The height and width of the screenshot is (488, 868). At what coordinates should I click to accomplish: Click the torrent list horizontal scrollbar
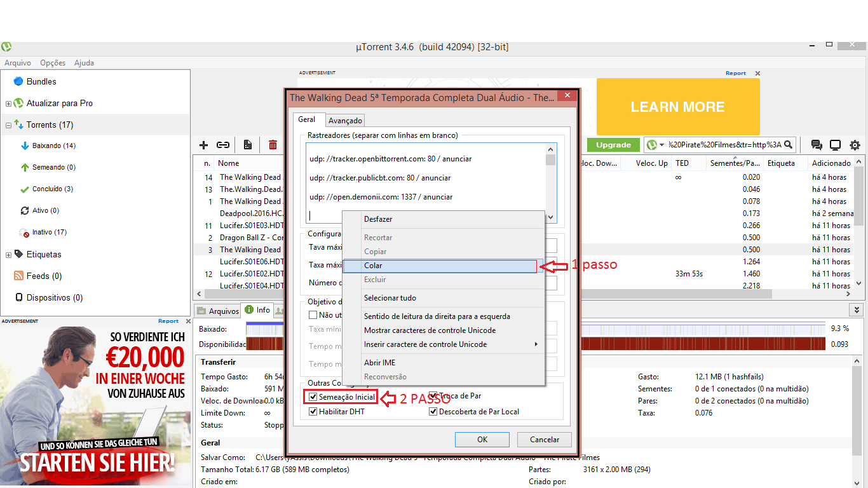click(x=488, y=294)
